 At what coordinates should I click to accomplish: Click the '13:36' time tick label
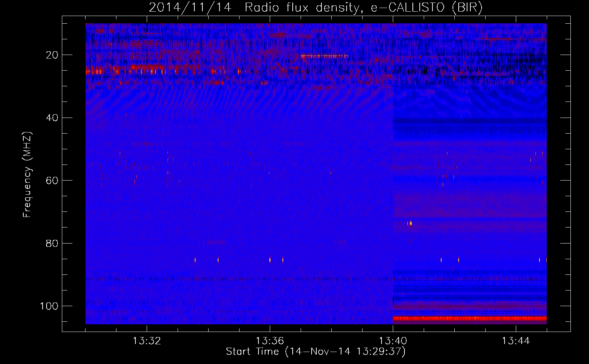click(270, 341)
